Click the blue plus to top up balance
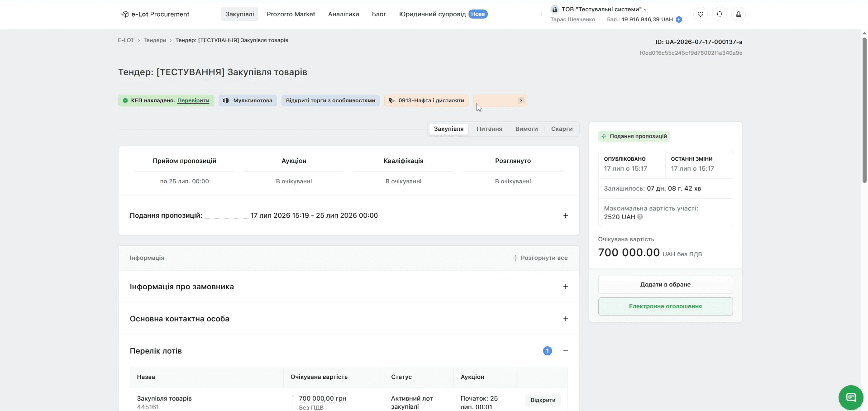Screen dimensions: 868x411 click(679, 19)
